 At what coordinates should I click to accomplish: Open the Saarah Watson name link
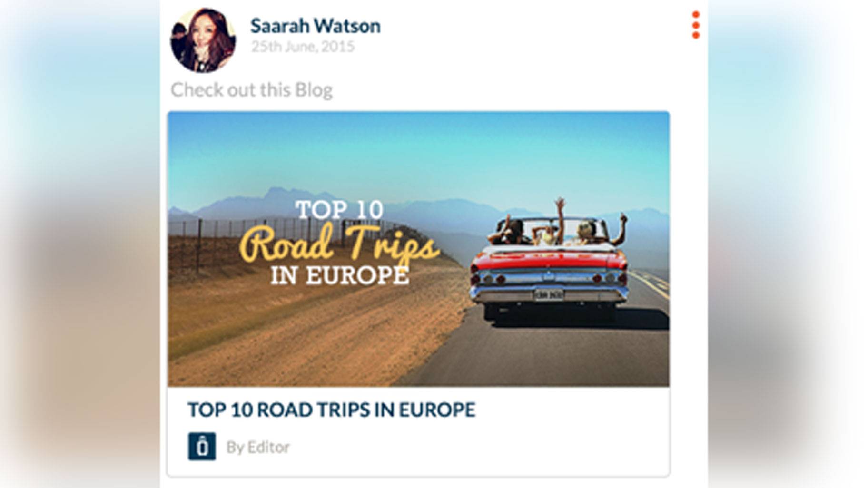click(315, 26)
